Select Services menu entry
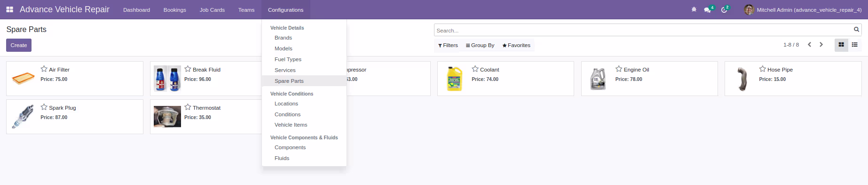868x185 pixels. [x=304, y=70]
